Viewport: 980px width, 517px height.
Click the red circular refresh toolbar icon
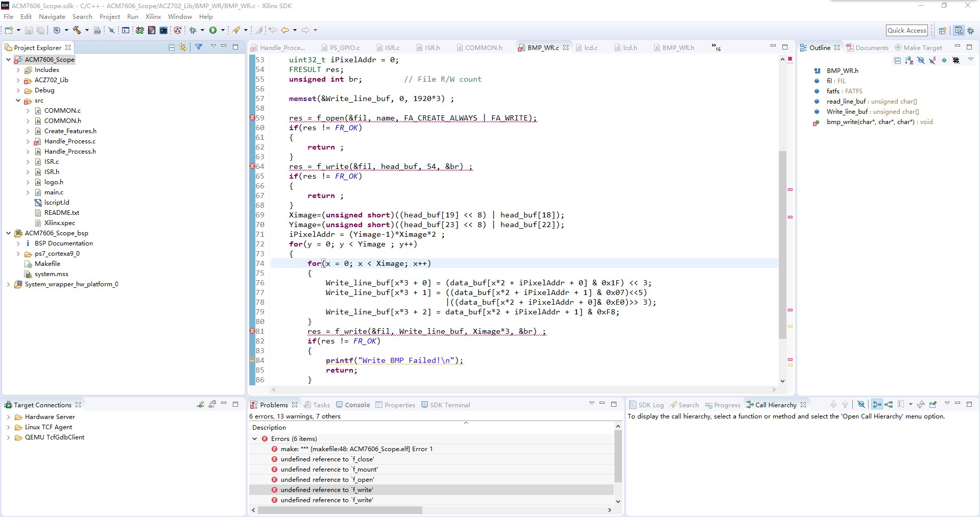point(177,31)
